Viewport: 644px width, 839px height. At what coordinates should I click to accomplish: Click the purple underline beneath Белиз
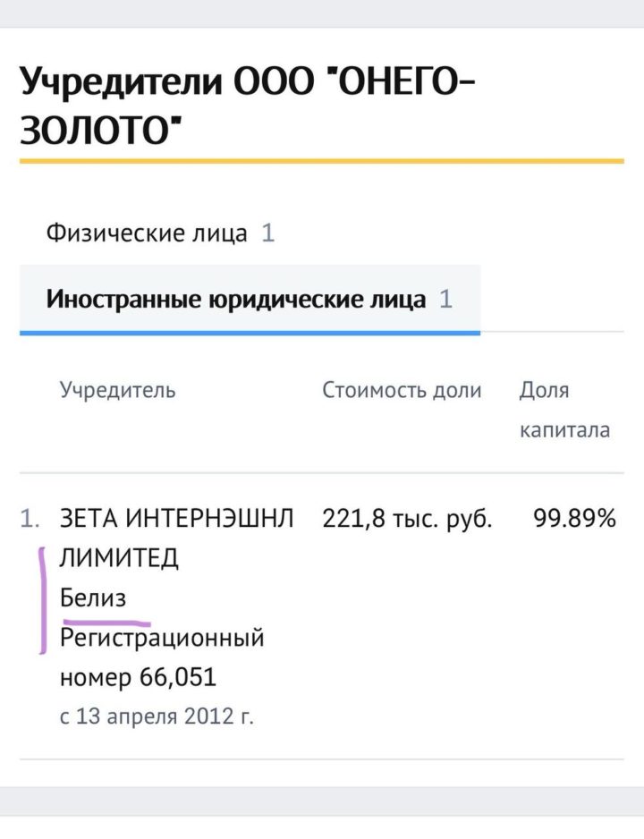click(106, 618)
